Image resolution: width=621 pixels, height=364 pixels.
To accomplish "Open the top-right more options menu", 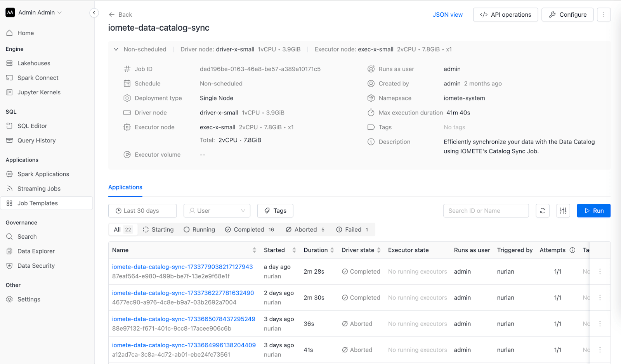I will pos(604,15).
